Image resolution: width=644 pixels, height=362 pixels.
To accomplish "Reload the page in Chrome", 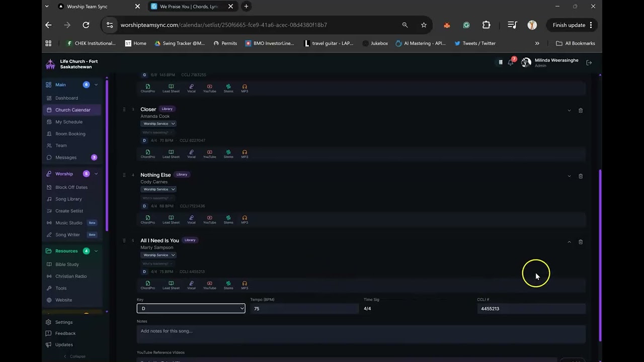I will [x=86, y=25].
